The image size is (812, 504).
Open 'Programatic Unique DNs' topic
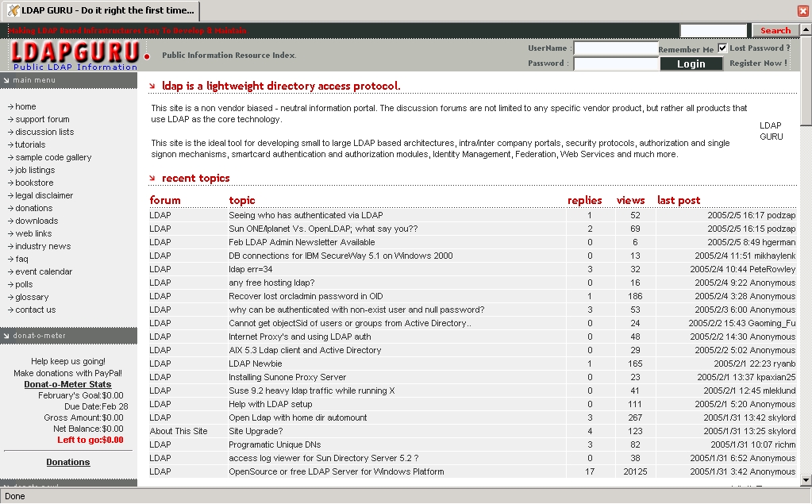275,444
